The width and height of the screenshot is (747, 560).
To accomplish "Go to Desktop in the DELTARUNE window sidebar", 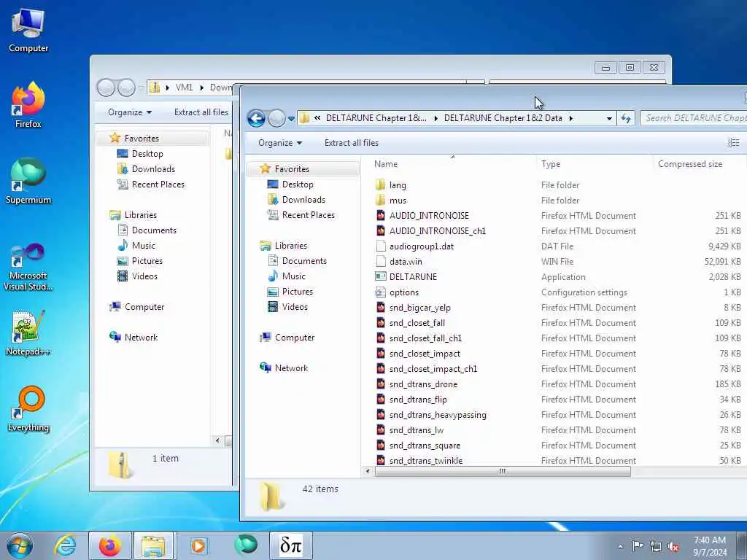I will (298, 184).
